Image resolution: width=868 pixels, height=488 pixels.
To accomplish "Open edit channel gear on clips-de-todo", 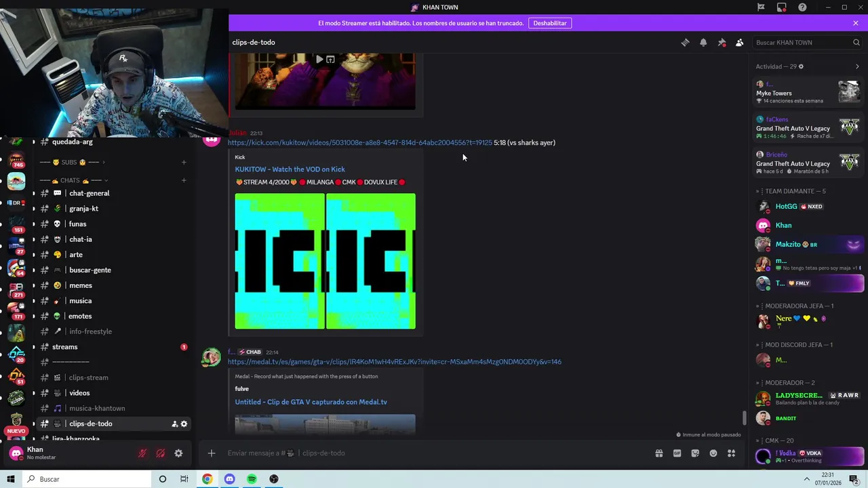I will [184, 424].
